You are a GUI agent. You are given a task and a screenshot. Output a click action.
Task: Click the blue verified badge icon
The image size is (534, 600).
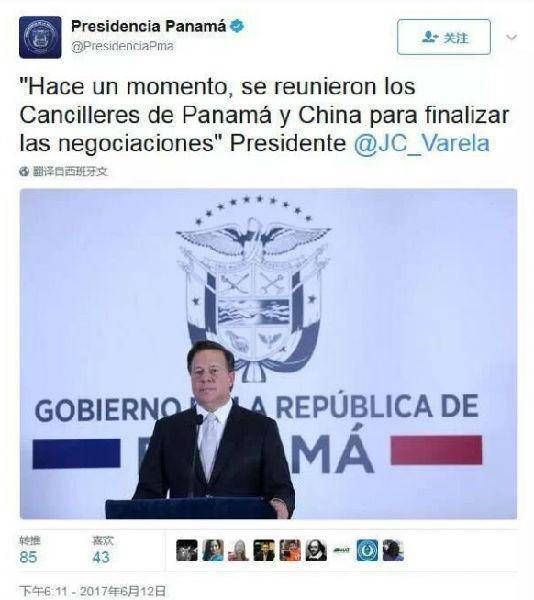point(238,26)
